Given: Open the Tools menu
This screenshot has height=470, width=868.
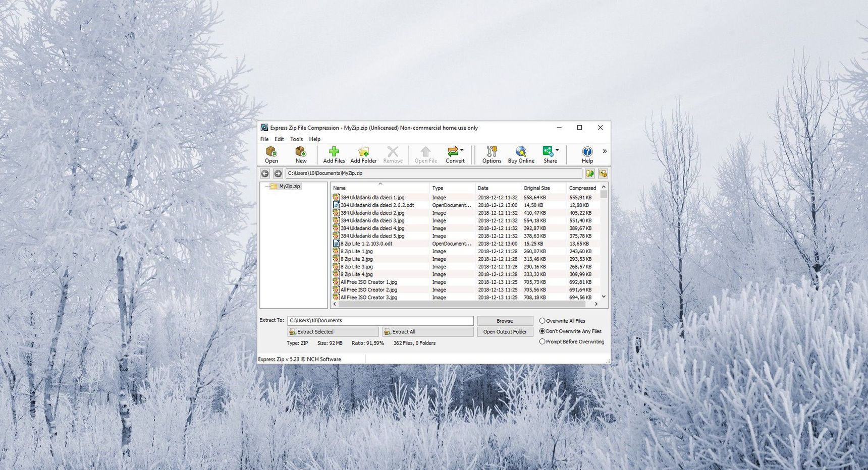Looking at the screenshot, I should [296, 139].
